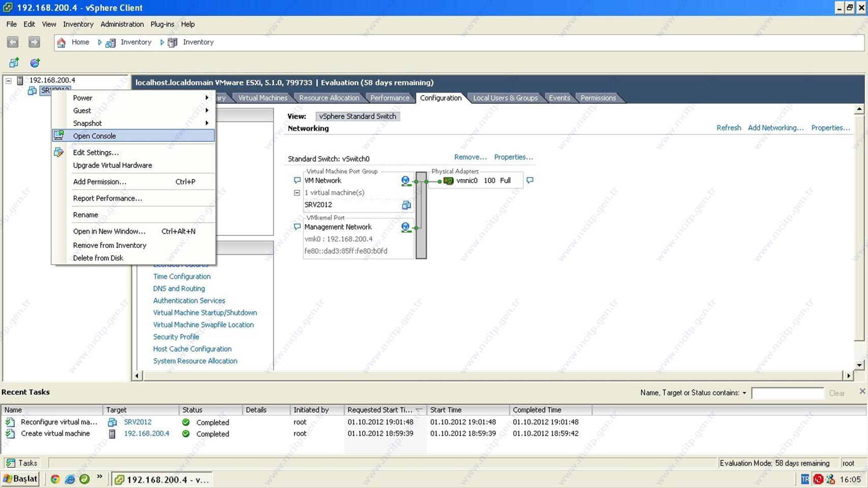Image resolution: width=868 pixels, height=488 pixels.
Task: Expand hidden quick launch icons chevron
Action: point(100,477)
